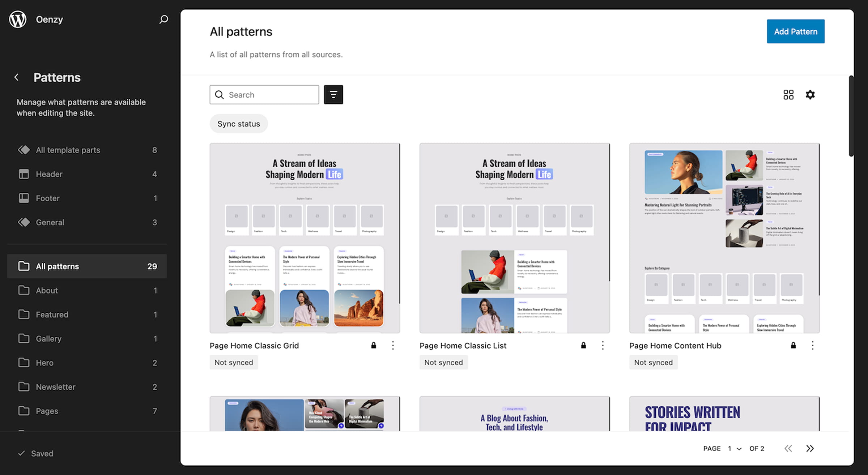Click lock icon on Page Home Classic List
The height and width of the screenshot is (475, 868).
(x=583, y=346)
